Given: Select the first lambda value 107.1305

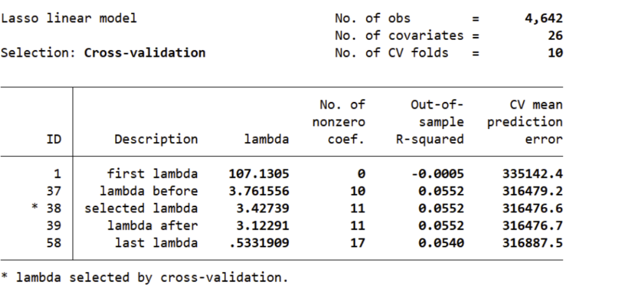Looking at the screenshot, I should [x=259, y=174].
